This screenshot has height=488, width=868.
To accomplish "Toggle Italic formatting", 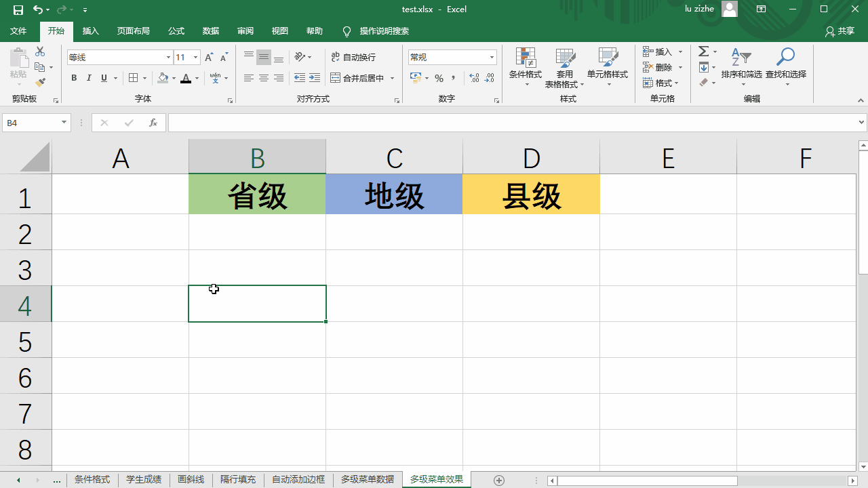I will pyautogui.click(x=89, y=78).
